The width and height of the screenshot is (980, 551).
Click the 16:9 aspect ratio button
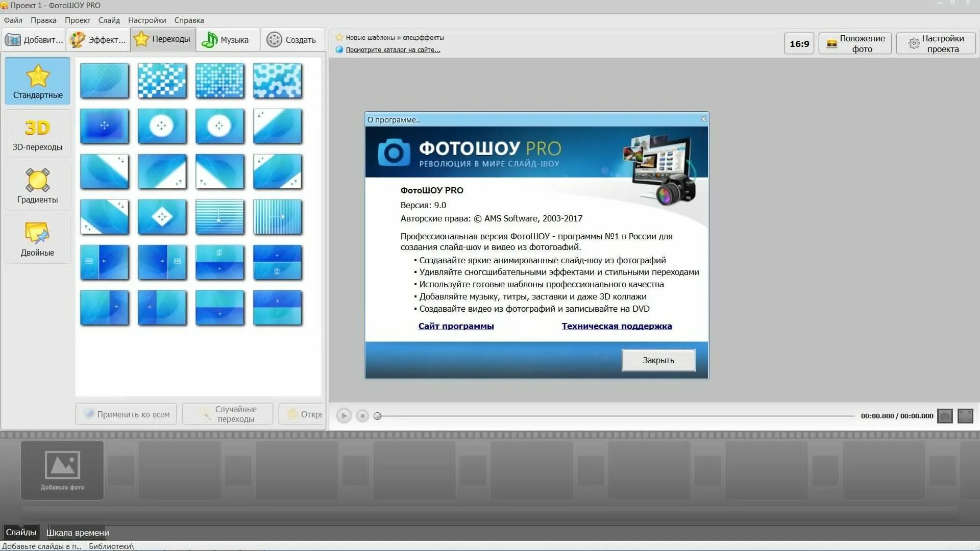coord(799,44)
